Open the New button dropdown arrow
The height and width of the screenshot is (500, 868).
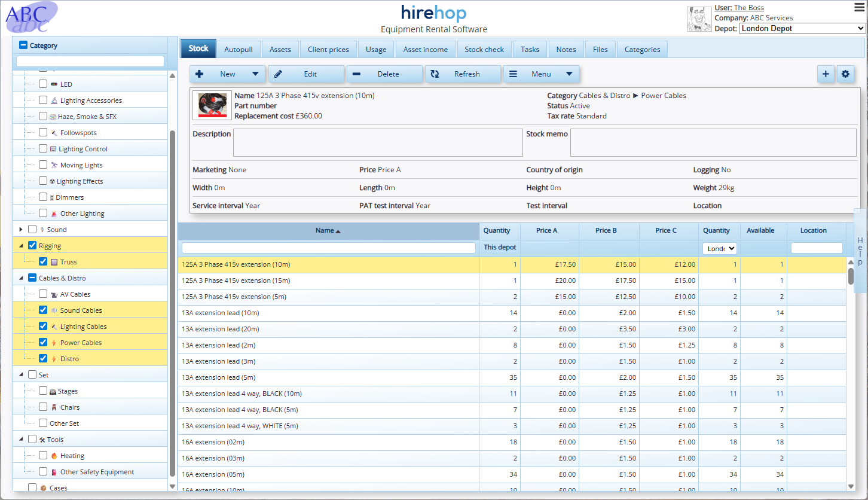pyautogui.click(x=255, y=74)
